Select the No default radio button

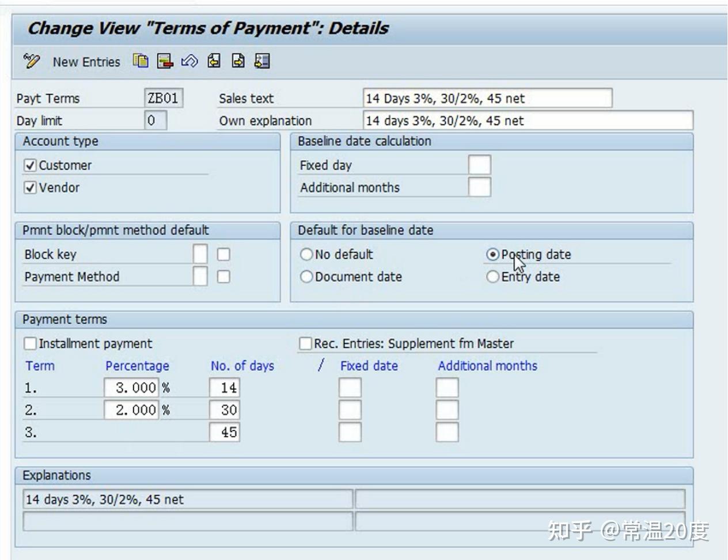coord(306,254)
